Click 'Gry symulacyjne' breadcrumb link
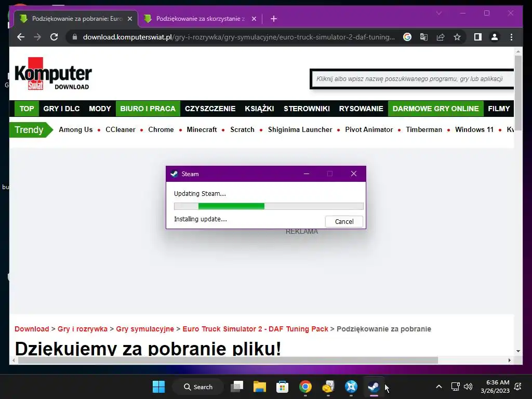 point(145,329)
